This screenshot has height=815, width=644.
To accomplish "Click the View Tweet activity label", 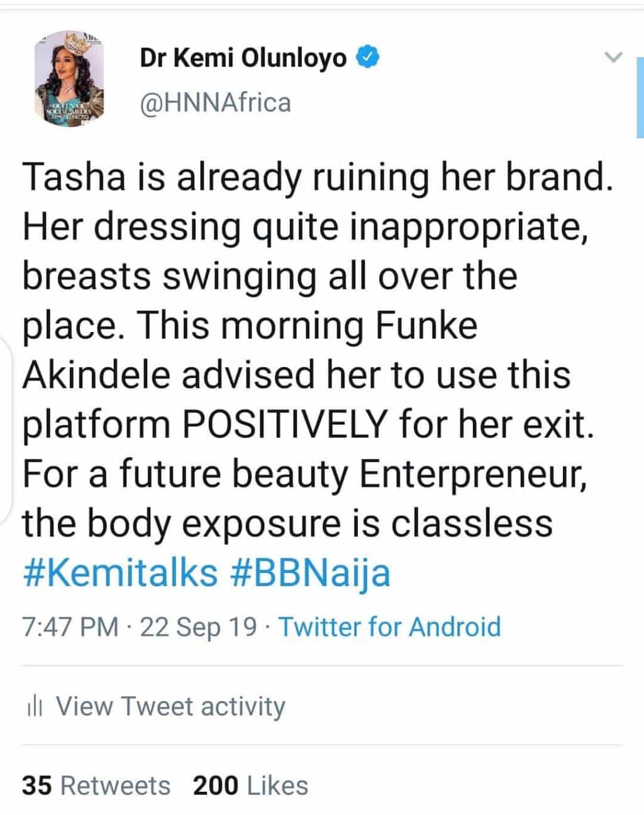I will coord(170,706).
